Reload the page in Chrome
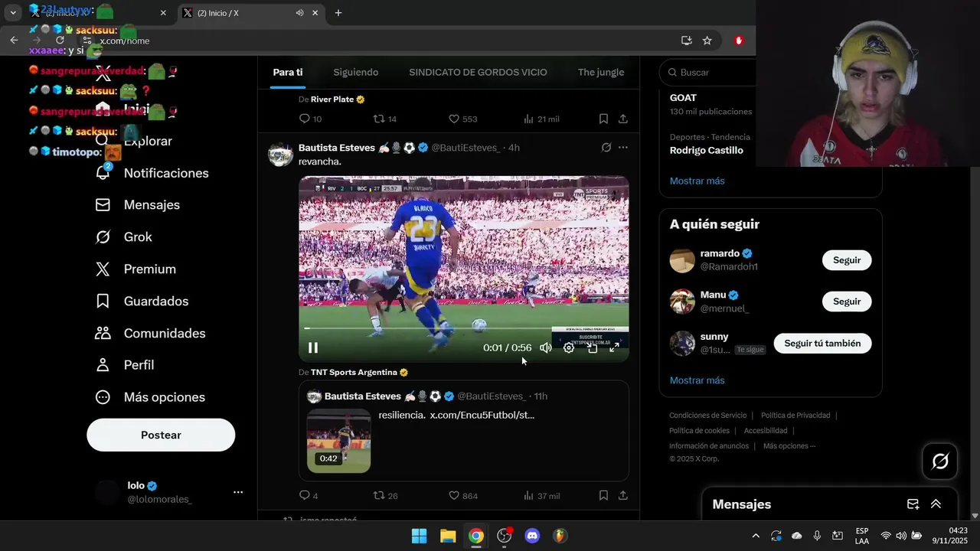The image size is (980, 551). coord(60,41)
